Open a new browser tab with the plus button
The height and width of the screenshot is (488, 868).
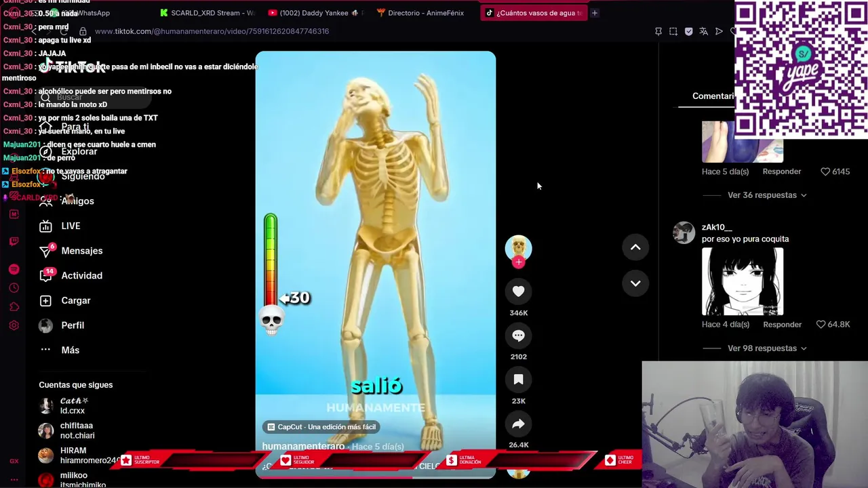coord(595,13)
